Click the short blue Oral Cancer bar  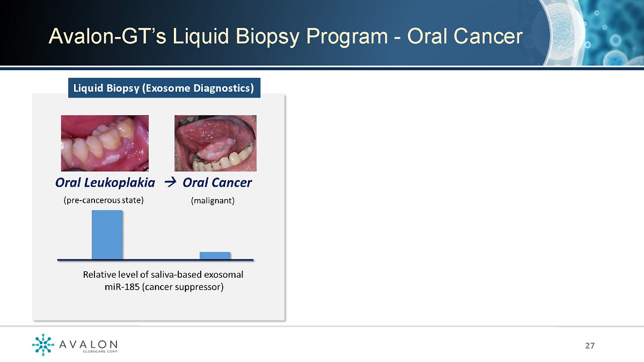pos(215,255)
